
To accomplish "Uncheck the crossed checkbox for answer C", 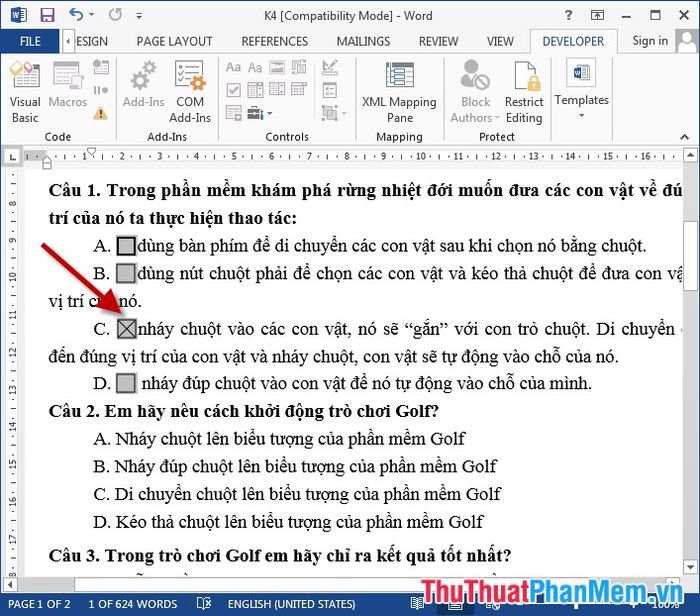I will (126, 328).
